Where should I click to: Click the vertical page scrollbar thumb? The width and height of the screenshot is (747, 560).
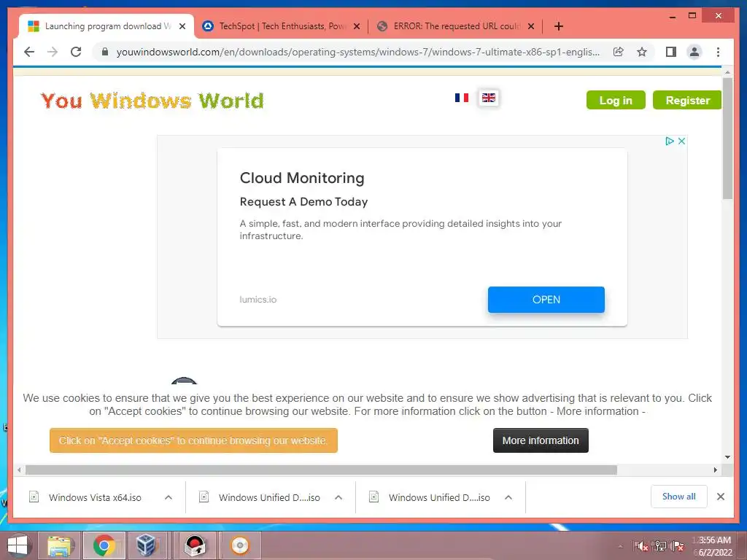click(x=727, y=138)
